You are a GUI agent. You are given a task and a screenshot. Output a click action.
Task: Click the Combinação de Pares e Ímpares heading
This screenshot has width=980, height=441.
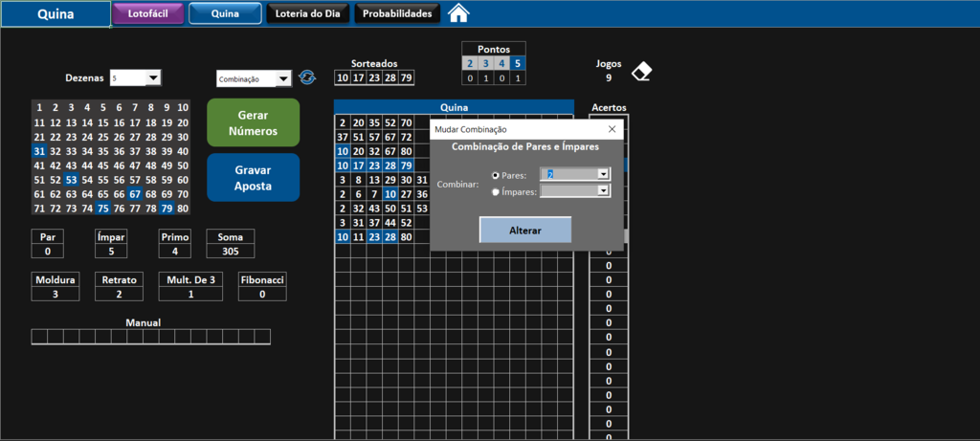click(525, 147)
